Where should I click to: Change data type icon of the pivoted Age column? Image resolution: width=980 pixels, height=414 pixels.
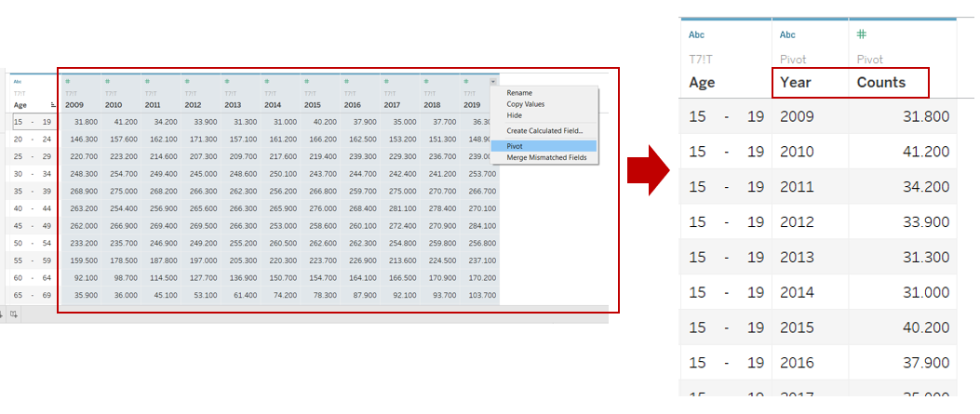[x=696, y=35]
